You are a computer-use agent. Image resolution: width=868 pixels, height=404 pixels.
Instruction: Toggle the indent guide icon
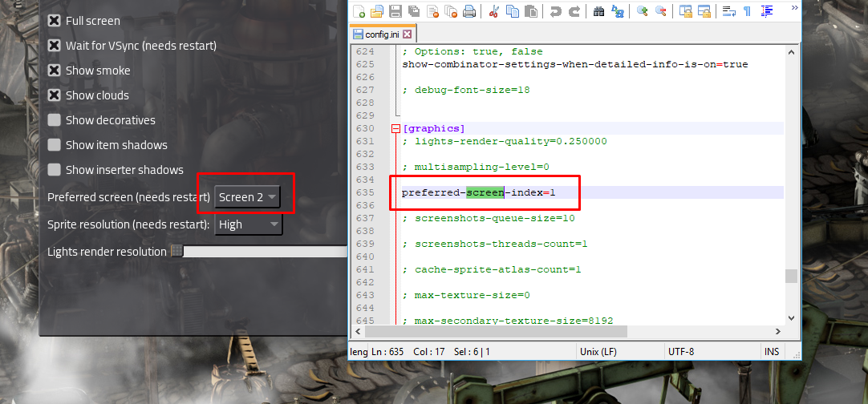coord(767,11)
